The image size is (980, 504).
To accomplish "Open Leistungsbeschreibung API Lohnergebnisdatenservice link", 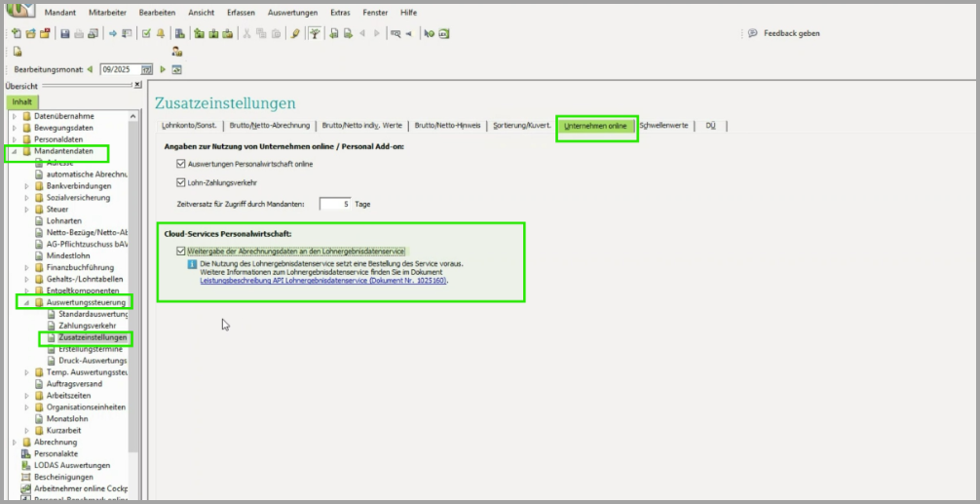I will coord(322,280).
